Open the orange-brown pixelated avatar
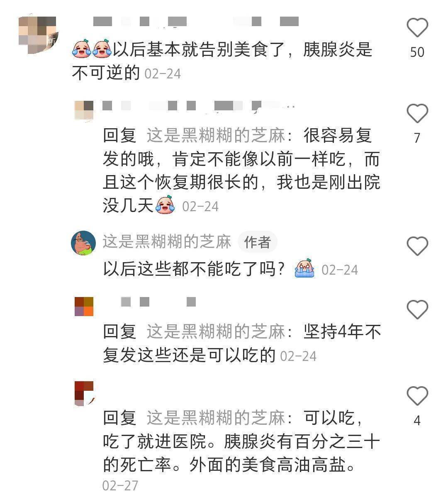This screenshot has height=492, width=448. 84,306
